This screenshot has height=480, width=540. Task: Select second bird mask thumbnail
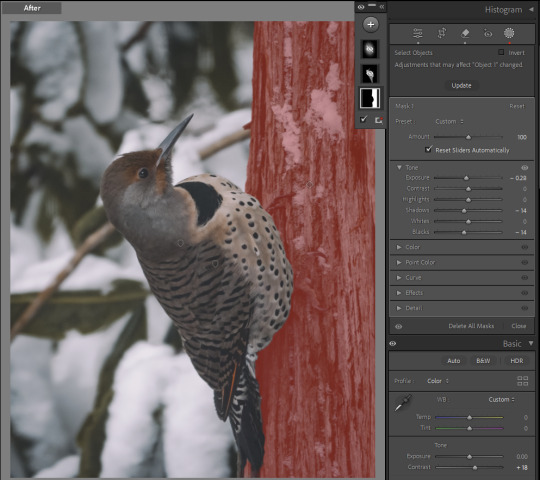[x=370, y=73]
